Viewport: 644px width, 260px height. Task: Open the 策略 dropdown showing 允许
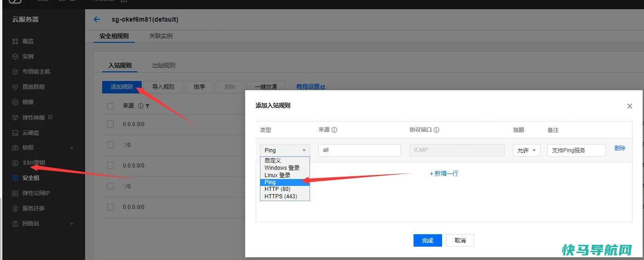tap(526, 150)
